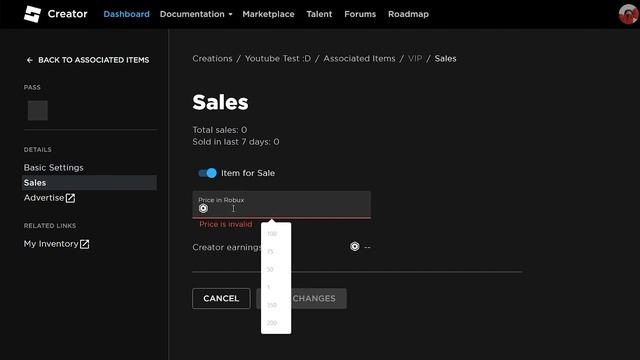Click 'Sold in last 7 days: 0' text
This screenshot has height=360, width=640.
pyautogui.click(x=236, y=142)
